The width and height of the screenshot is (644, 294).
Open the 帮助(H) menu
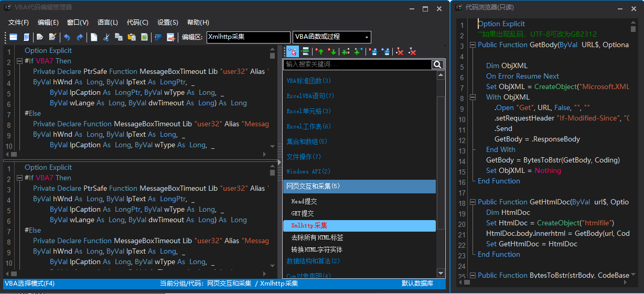[x=198, y=23]
